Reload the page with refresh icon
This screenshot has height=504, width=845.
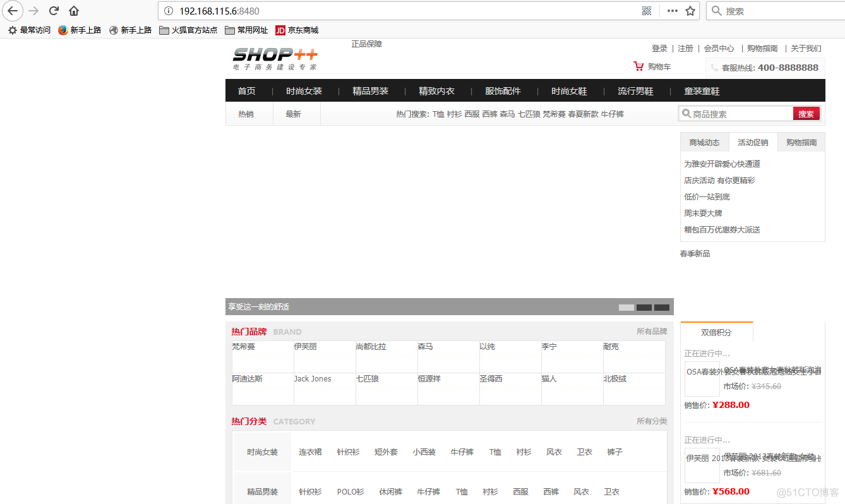pyautogui.click(x=54, y=11)
